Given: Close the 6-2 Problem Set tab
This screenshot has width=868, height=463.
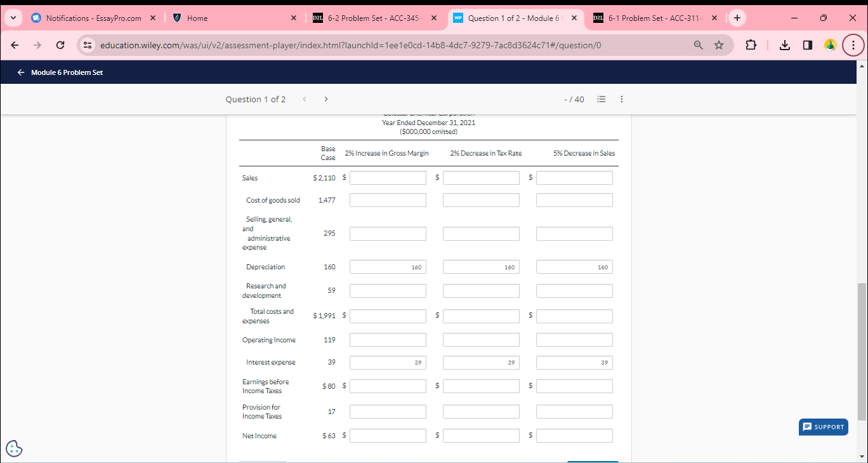Looking at the screenshot, I should 433,18.
